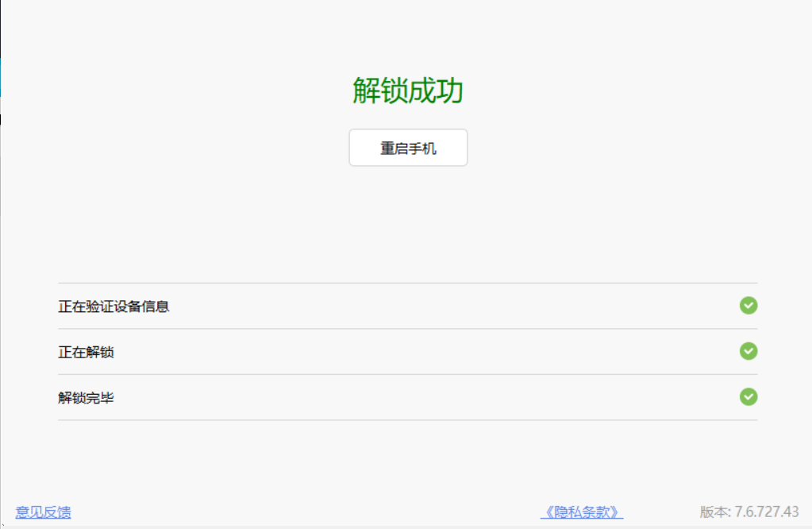
Task: Select version text 版本: 7.6.727.43
Action: coord(749,512)
